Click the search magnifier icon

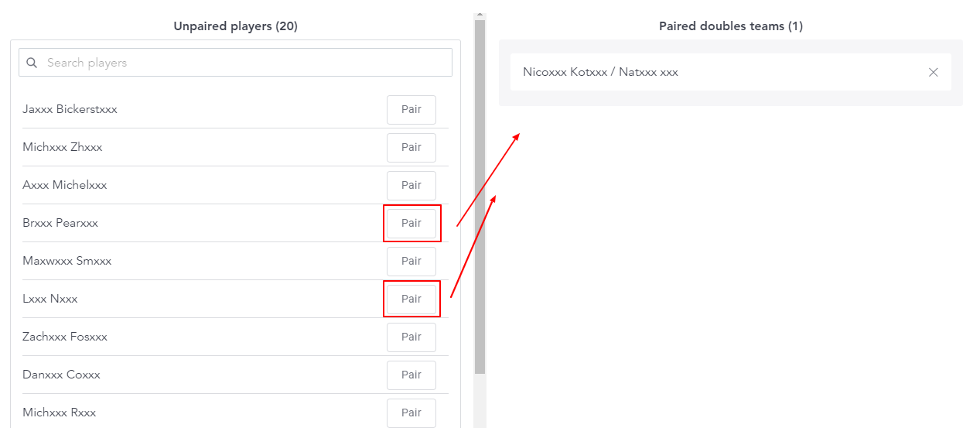32,63
